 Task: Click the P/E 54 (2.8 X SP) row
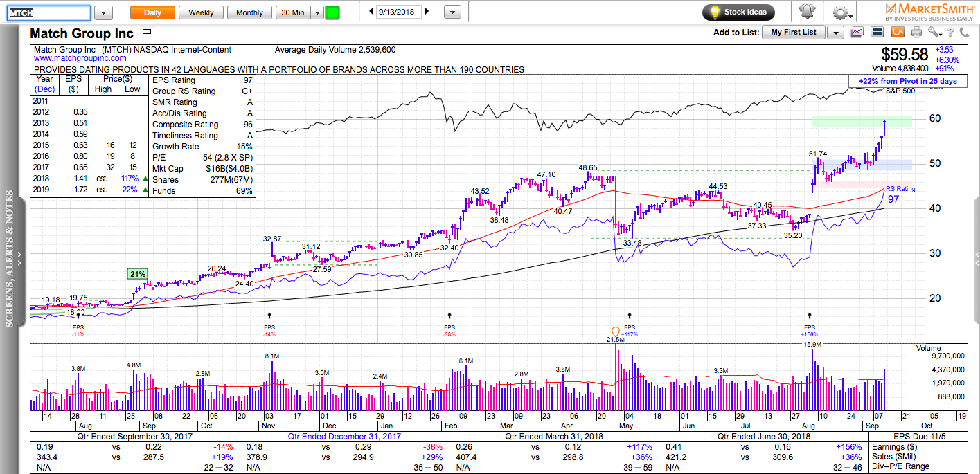(x=202, y=157)
